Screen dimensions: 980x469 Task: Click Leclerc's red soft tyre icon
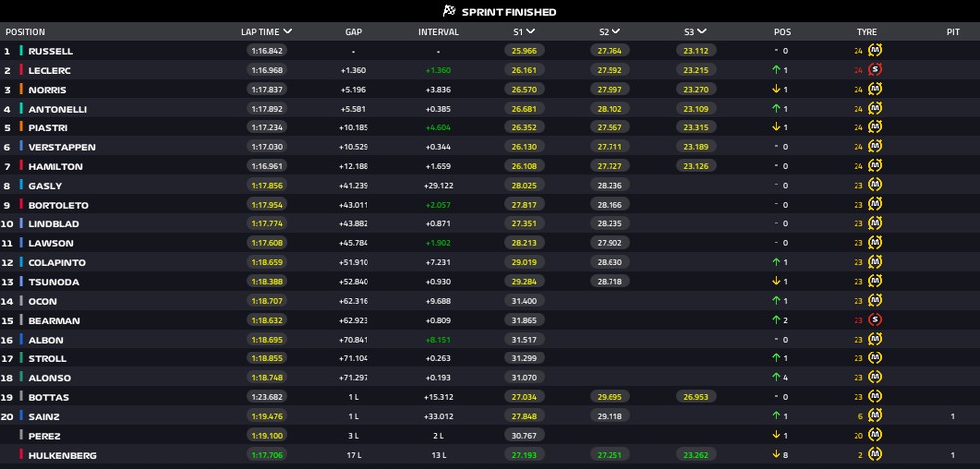(x=875, y=70)
